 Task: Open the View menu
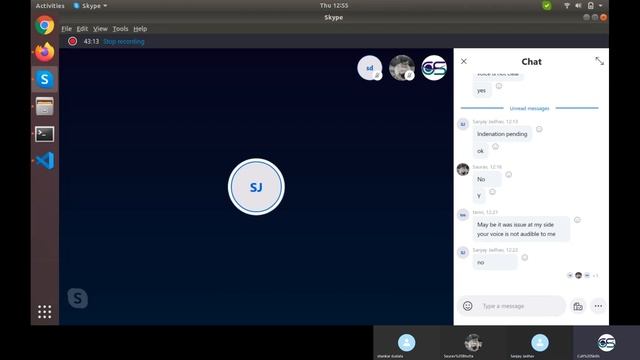click(100, 29)
